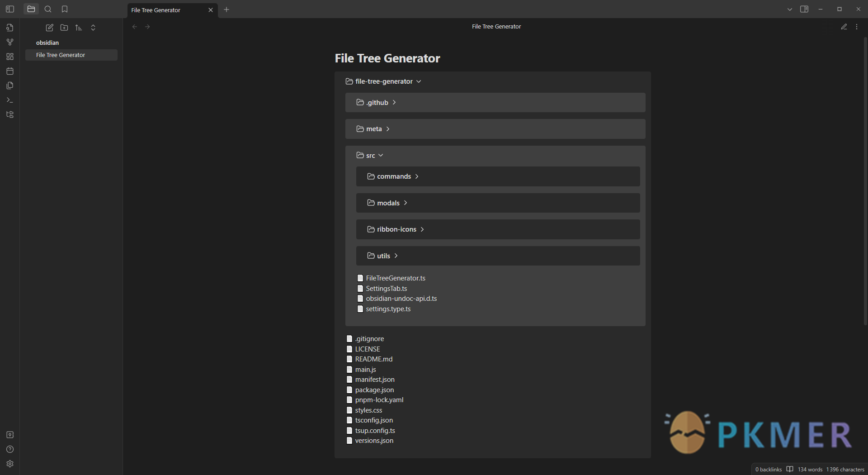The height and width of the screenshot is (475, 868).
Task: Toggle the right sidebar icon
Action: tap(804, 9)
